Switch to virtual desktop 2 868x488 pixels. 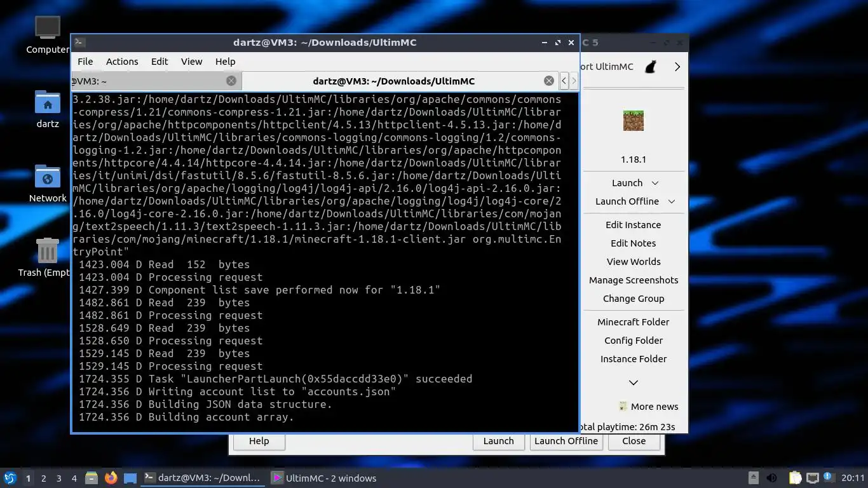[x=43, y=478]
